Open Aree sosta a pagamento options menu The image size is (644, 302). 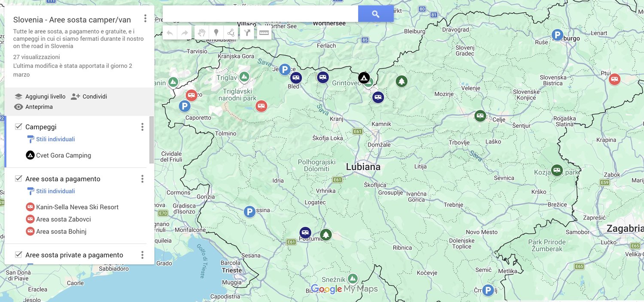[x=143, y=179]
